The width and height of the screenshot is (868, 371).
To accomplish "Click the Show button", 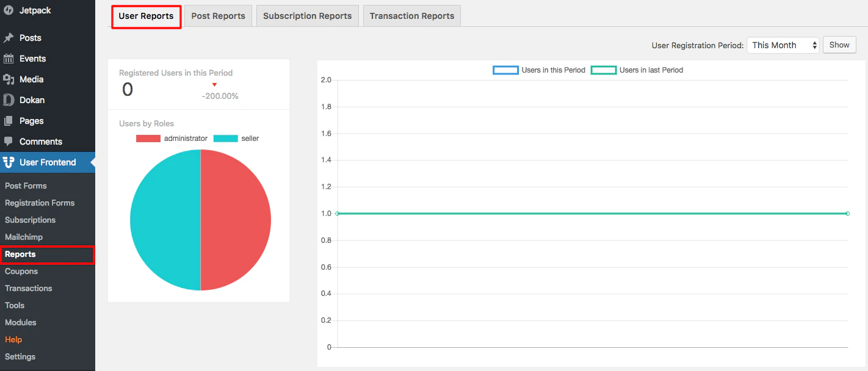I will pyautogui.click(x=839, y=45).
